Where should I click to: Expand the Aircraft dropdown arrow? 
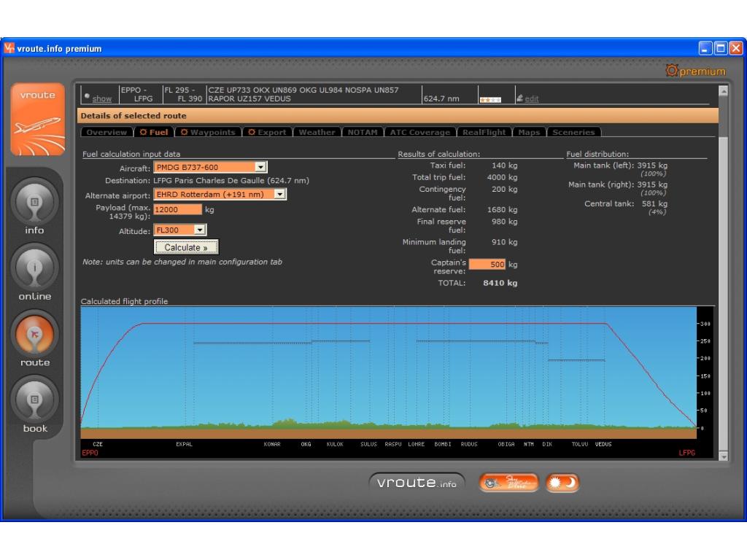260,167
